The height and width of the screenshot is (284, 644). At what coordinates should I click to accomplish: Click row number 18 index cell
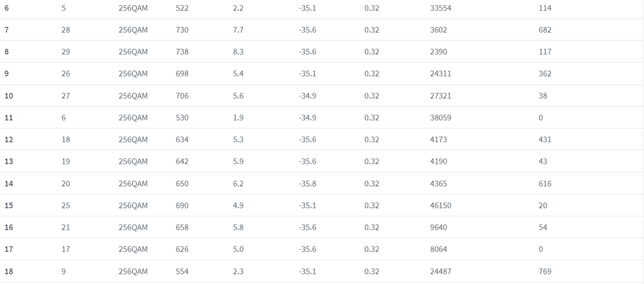coord(8,271)
